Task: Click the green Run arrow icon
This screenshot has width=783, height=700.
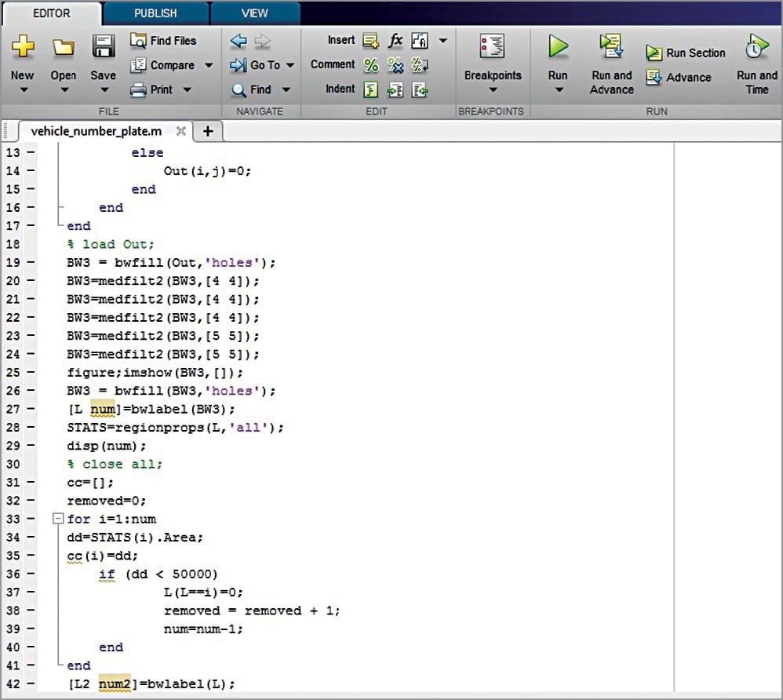Action: pyautogui.click(x=558, y=46)
